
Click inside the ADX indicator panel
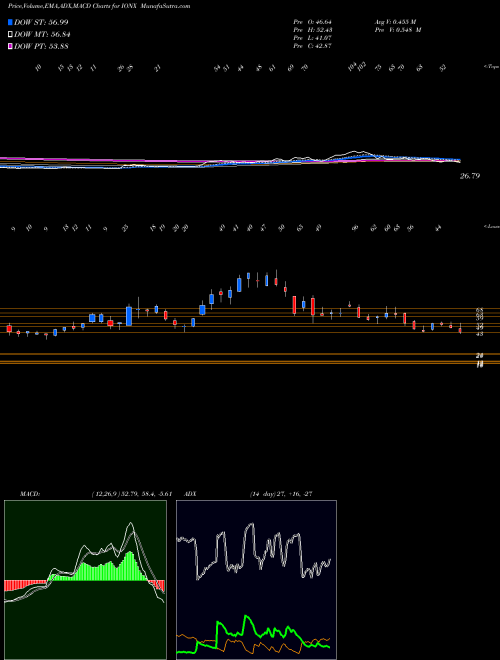click(256, 580)
